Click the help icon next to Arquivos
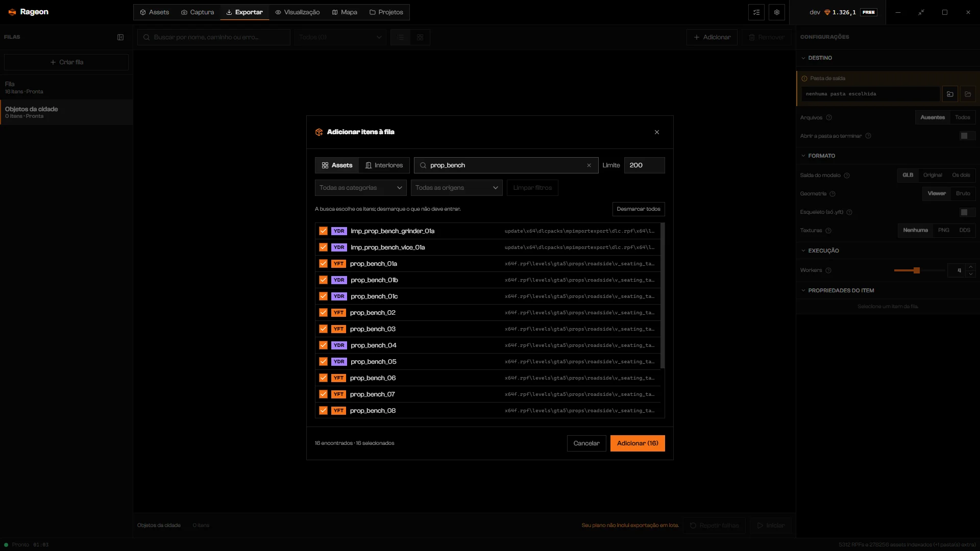980x551 pixels. coord(829,117)
